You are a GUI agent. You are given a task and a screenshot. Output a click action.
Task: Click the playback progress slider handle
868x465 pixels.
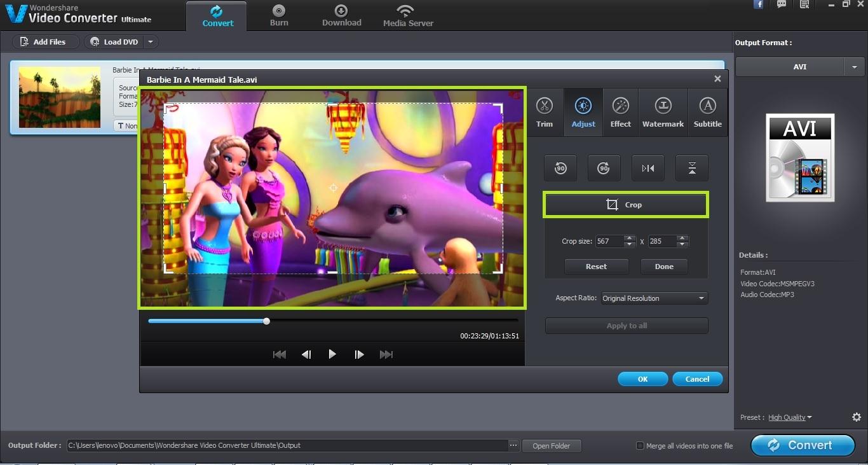coord(266,321)
